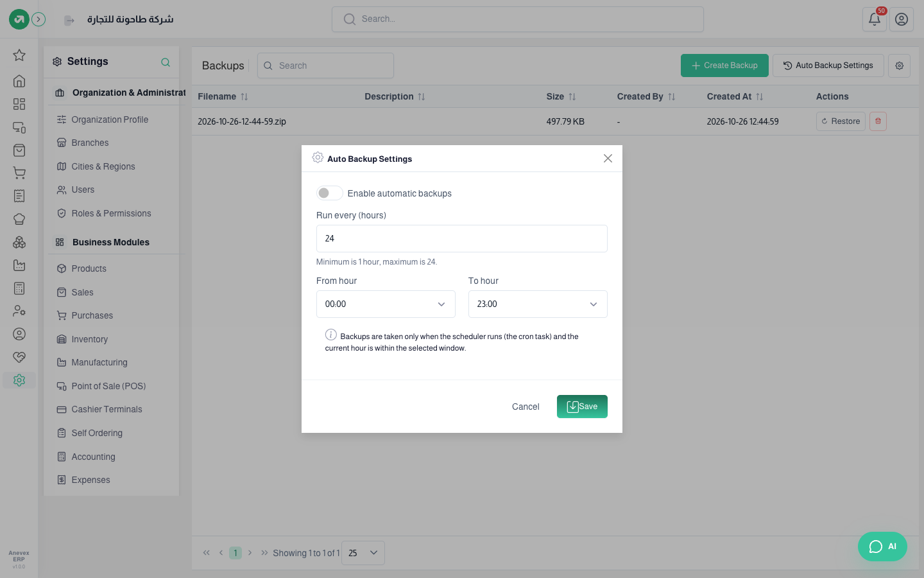The image size is (924, 578).
Task: Open the stacked cubes sidebar icon
Action: pyautogui.click(x=19, y=242)
